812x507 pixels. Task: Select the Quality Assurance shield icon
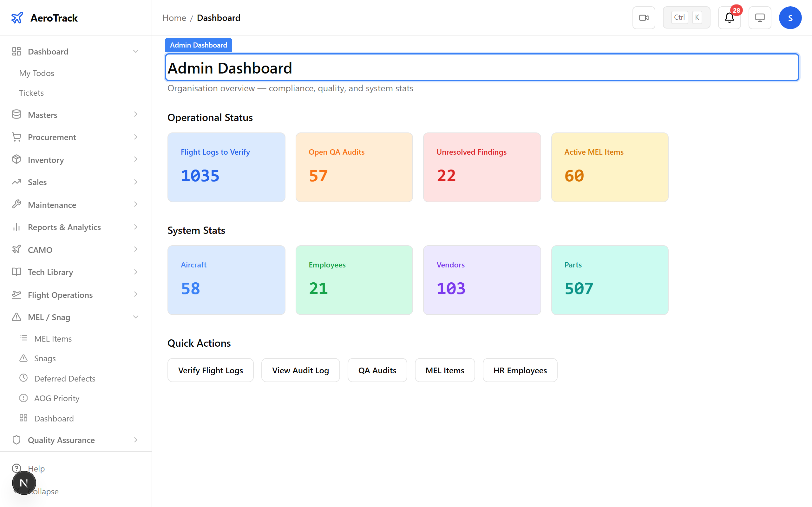[x=16, y=440]
